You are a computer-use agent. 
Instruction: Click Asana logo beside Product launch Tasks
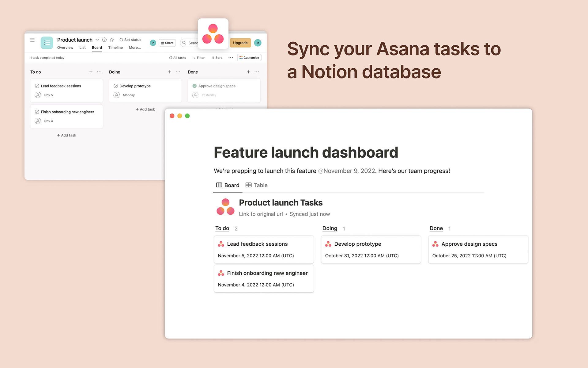(x=225, y=207)
